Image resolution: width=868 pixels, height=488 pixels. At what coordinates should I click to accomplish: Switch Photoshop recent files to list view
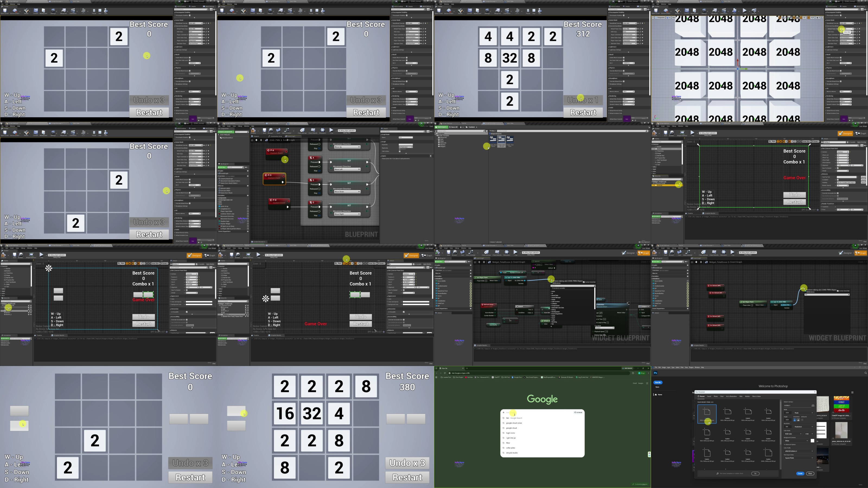coord(852,392)
